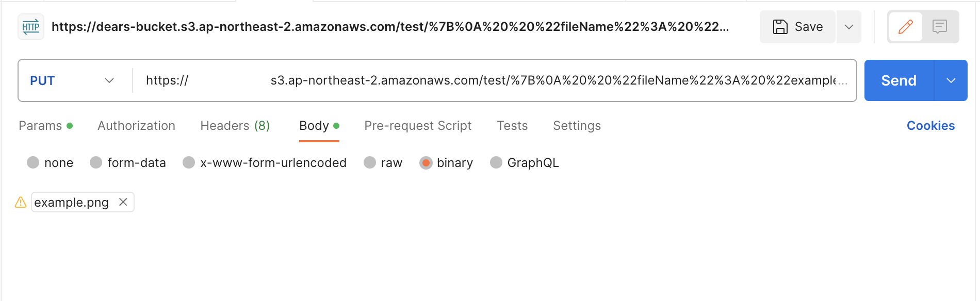Open the comments panel icon
This screenshot has width=980, height=301.
(940, 27)
